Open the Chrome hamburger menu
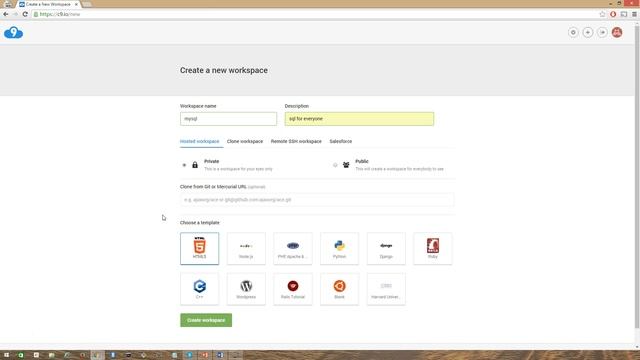This screenshot has height=360, width=640. 634,14
